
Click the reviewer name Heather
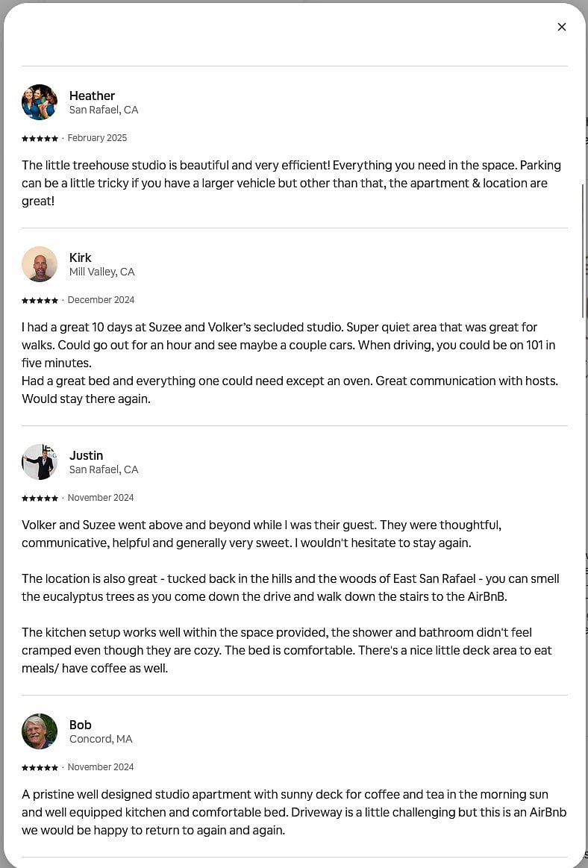pos(92,96)
